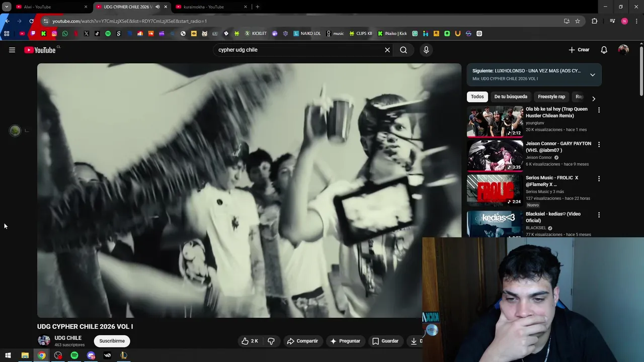
Task: Open the Preguntar AI button
Action: click(x=345, y=341)
